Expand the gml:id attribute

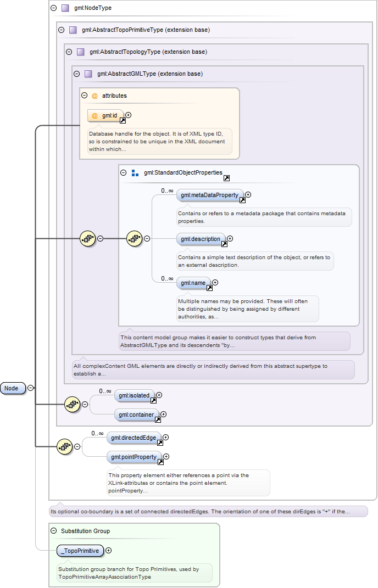click(129, 115)
